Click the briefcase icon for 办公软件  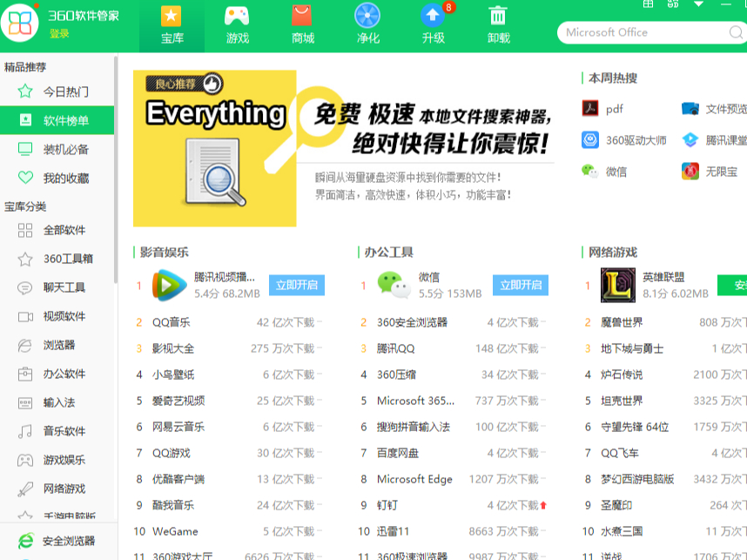(x=25, y=374)
